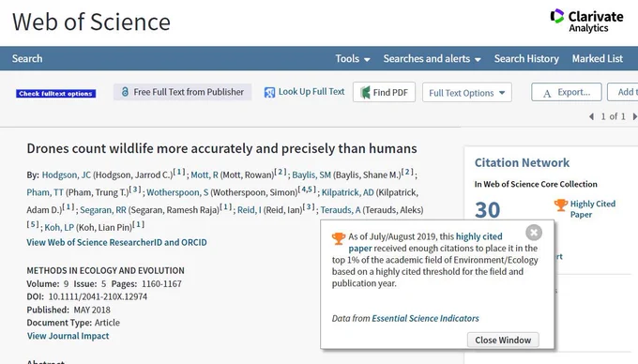Click the Find PDF button
This screenshot has height=364, width=638.
(x=384, y=92)
